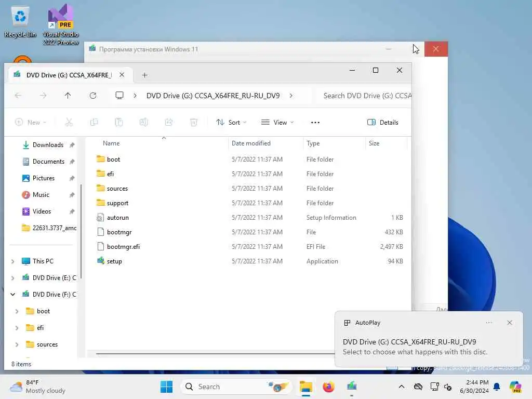This screenshot has height=399, width=532.
Task: Collapse DVD Drive (F:) in the sidebar
Action: (x=12, y=295)
